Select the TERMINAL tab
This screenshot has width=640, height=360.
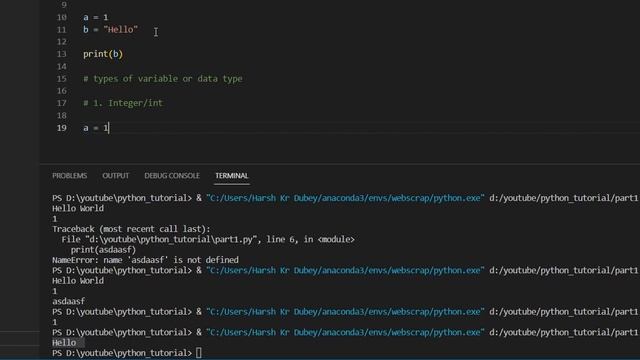pyautogui.click(x=232, y=176)
